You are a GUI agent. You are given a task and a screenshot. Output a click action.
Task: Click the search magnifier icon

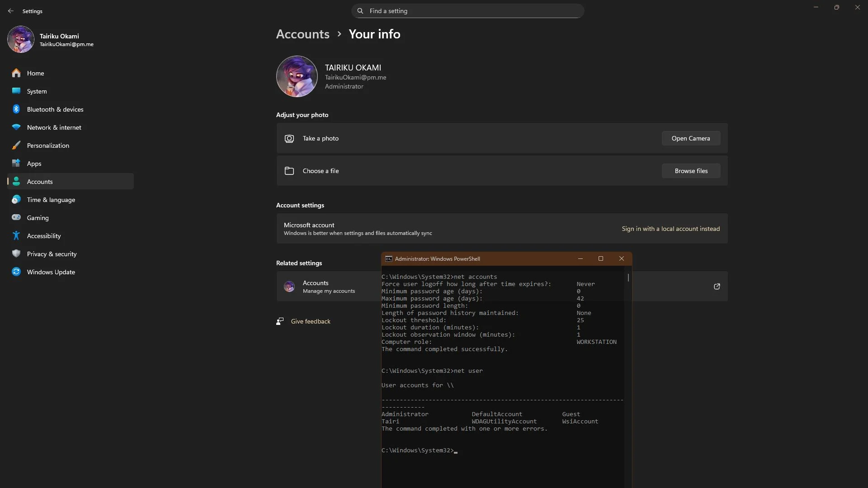coord(360,11)
